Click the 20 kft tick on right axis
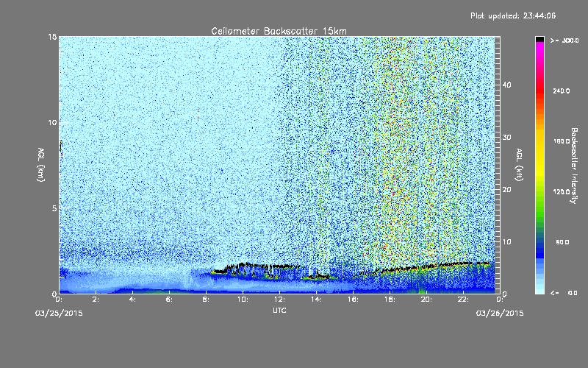 (x=506, y=189)
